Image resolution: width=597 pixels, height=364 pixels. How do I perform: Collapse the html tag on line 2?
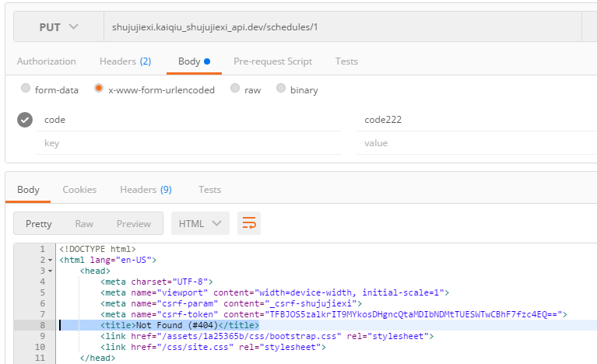point(50,260)
